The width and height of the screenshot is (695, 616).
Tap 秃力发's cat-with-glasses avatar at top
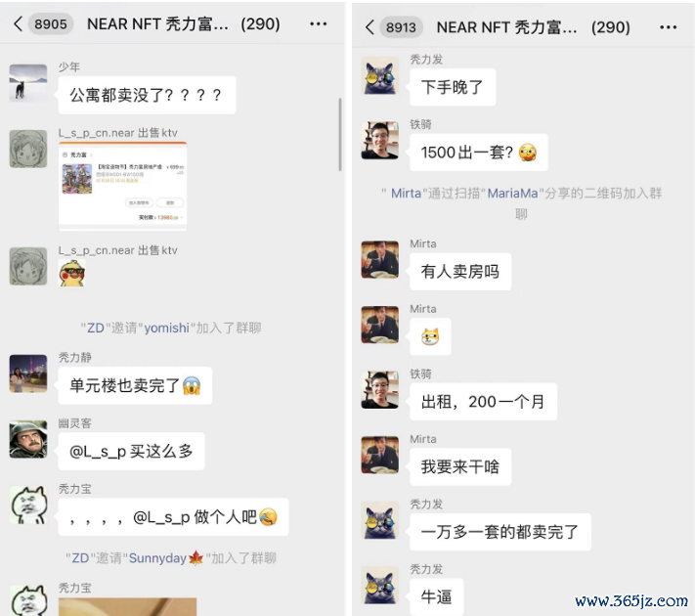pos(380,76)
